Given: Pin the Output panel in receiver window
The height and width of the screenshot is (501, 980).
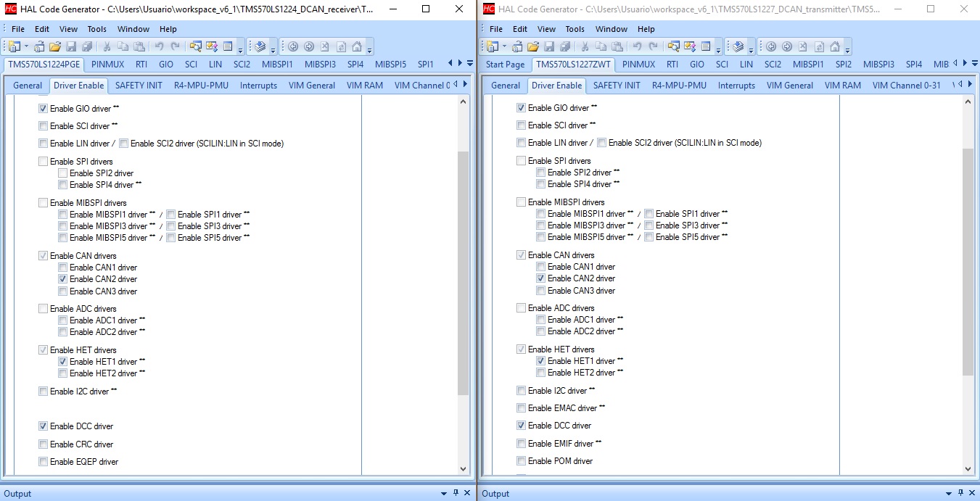Looking at the screenshot, I should (x=456, y=493).
